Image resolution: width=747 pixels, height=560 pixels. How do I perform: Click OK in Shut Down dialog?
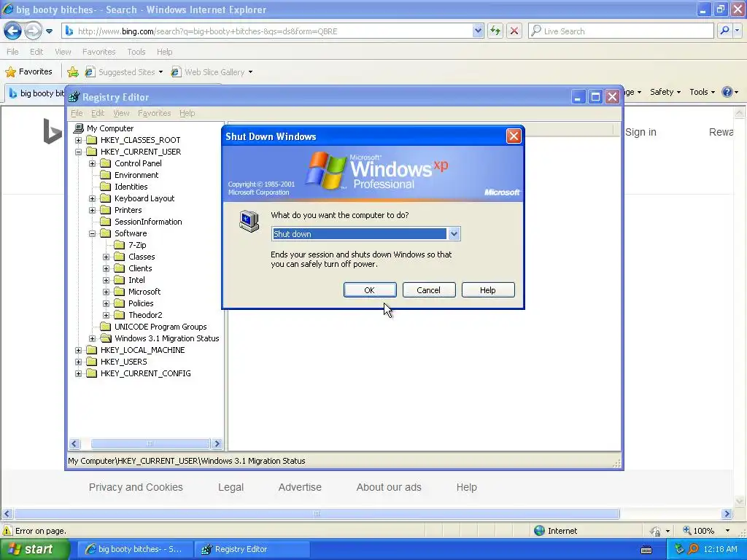click(370, 290)
